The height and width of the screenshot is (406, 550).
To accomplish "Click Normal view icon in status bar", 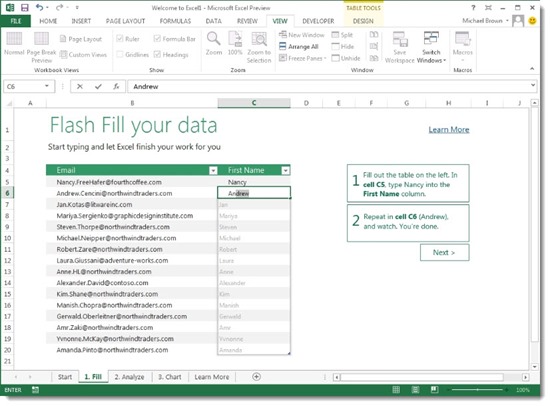I will (396, 390).
